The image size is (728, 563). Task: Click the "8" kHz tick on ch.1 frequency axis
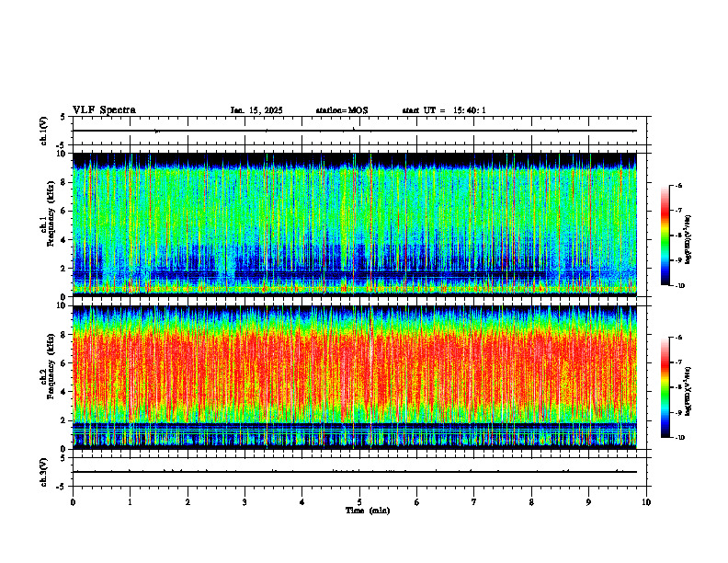[64, 182]
